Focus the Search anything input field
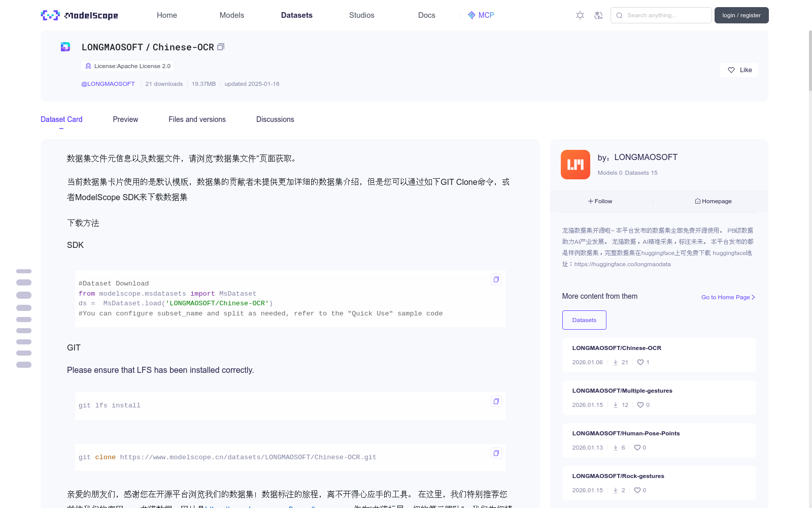This screenshot has height=508, width=812. pyautogui.click(x=661, y=15)
